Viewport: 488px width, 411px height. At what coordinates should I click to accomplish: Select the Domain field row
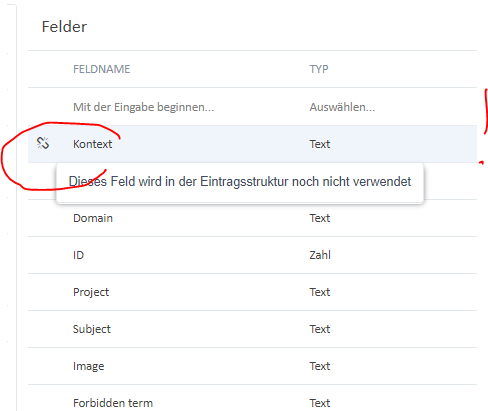click(252, 218)
